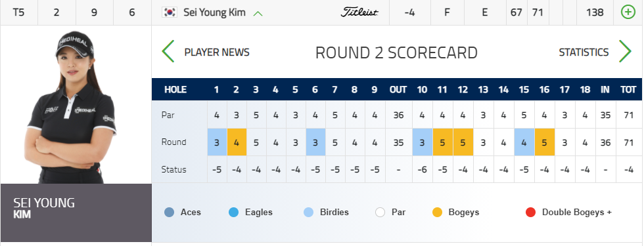644x246 pixels.
Task: Open the Player News section
Action: coord(217,52)
